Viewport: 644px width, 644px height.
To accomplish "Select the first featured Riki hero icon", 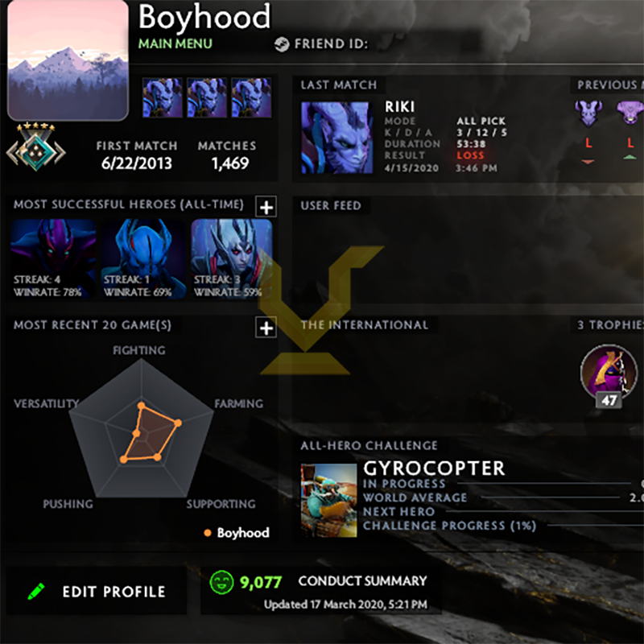I will [x=163, y=97].
